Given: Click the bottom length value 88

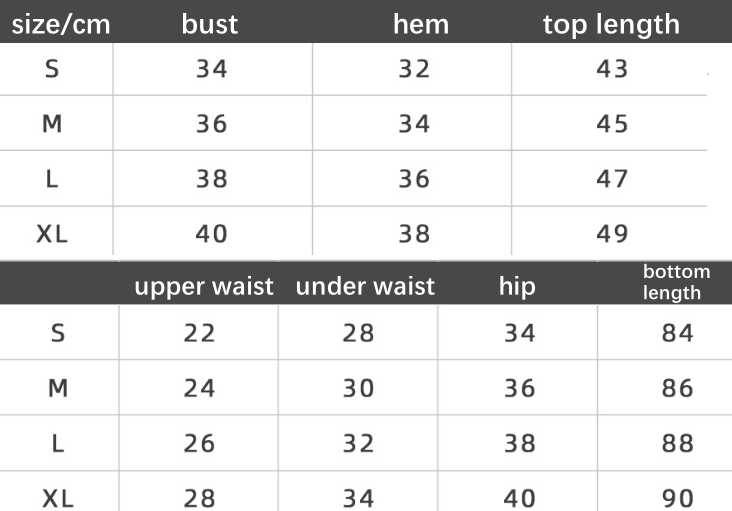Looking at the screenshot, I should [x=677, y=443].
